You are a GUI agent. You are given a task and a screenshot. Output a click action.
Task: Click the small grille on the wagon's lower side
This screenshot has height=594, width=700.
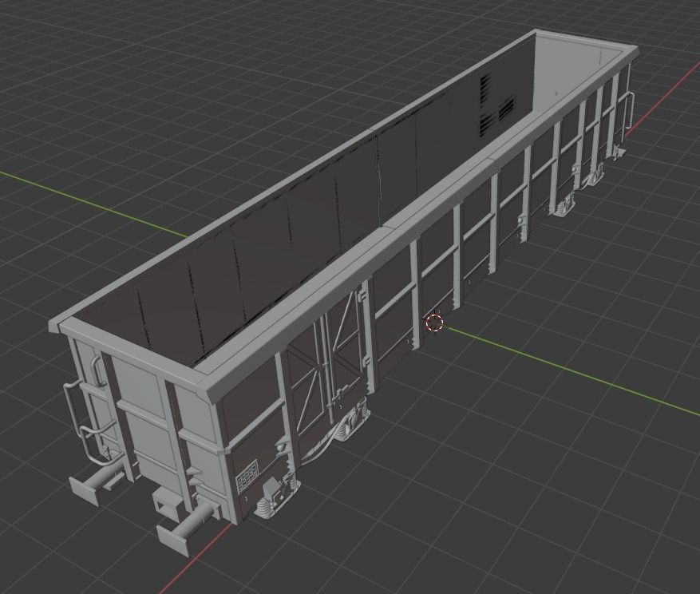coord(247,474)
